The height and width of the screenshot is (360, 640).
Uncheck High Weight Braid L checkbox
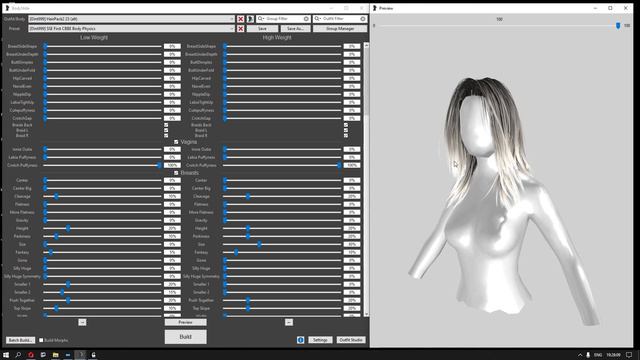[346, 130]
